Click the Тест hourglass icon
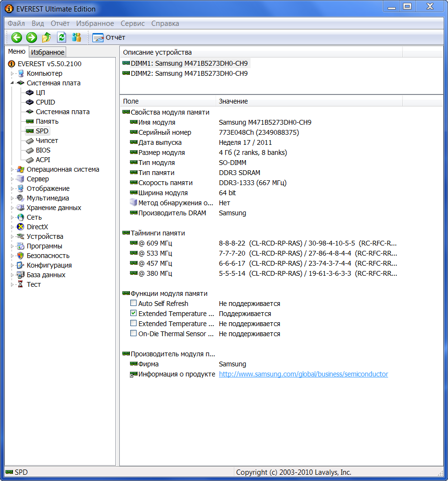 tap(21, 284)
